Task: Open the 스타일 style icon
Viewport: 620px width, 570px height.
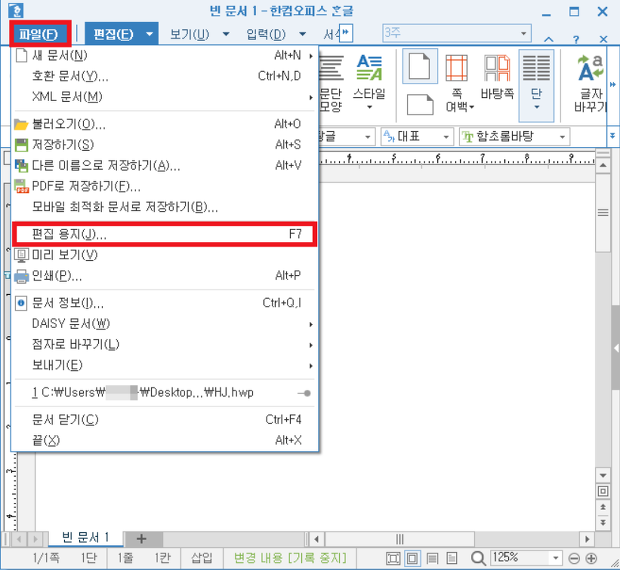Action: [369, 82]
